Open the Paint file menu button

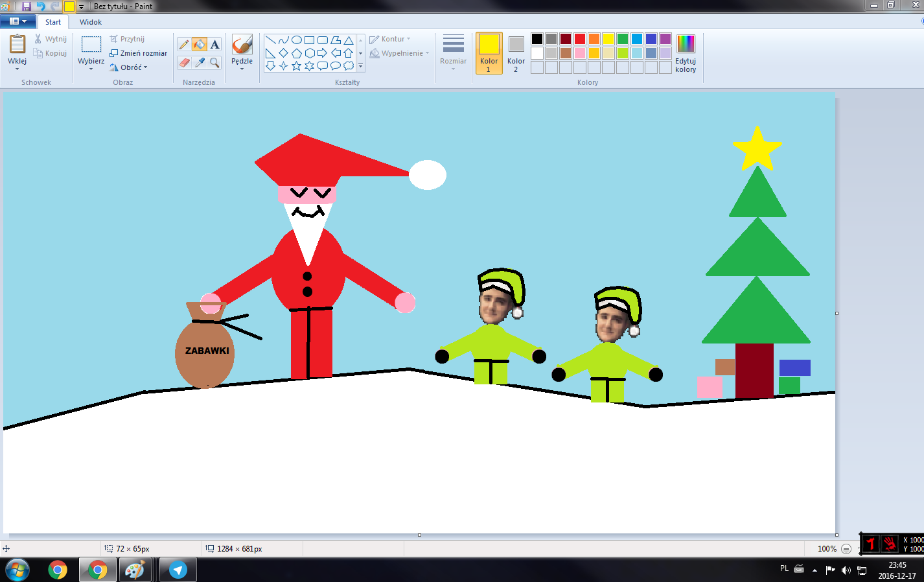pyautogui.click(x=17, y=21)
